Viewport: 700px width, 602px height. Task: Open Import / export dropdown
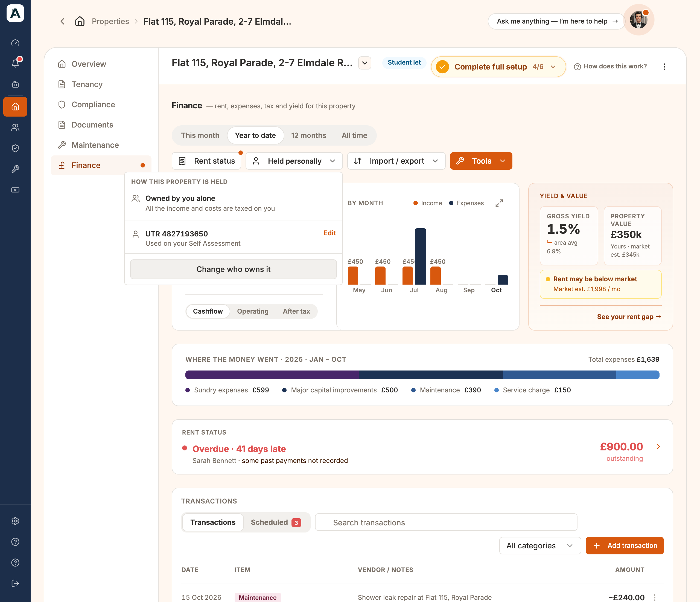[x=396, y=161]
